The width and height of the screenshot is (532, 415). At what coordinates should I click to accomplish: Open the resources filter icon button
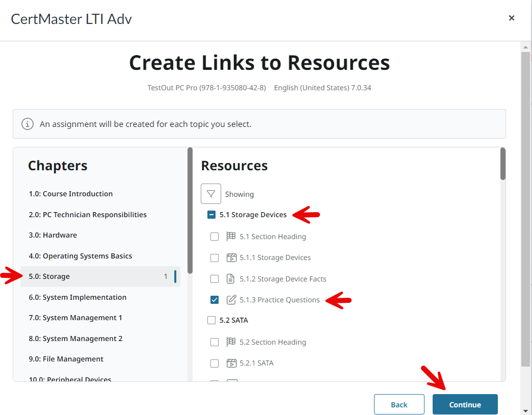210,194
